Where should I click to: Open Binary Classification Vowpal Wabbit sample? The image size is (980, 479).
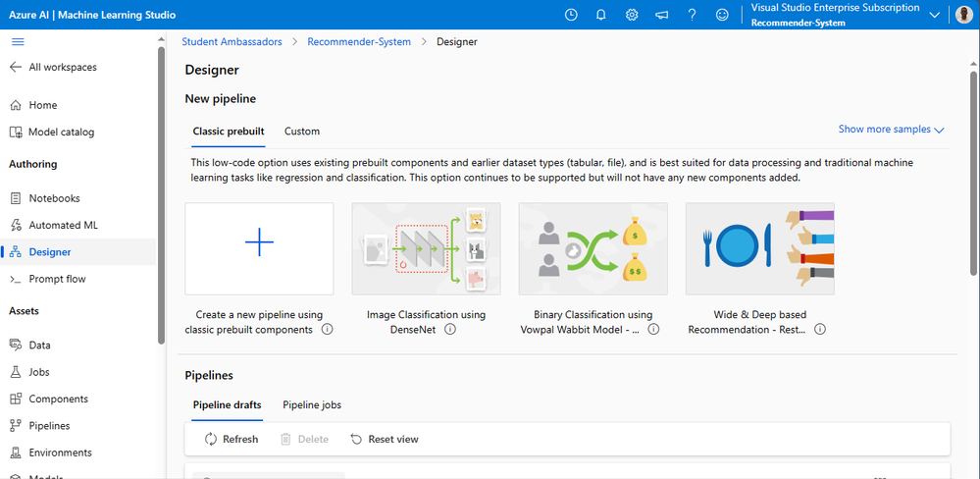pos(593,249)
